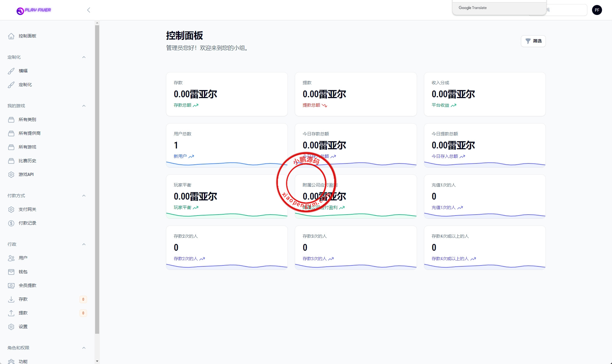This screenshot has width=612, height=364.
Task: Click the gear icon beside 支付网关
Action: pyautogui.click(x=11, y=210)
